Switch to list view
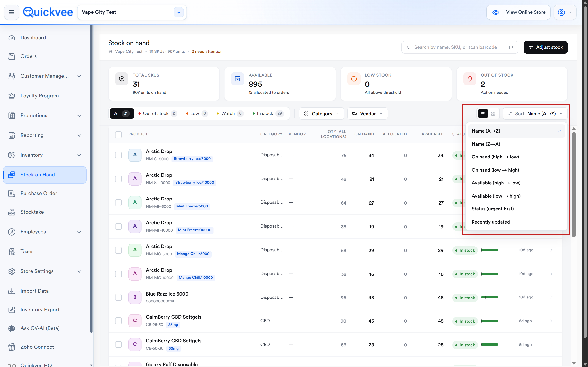The width and height of the screenshot is (588, 367). pyautogui.click(x=483, y=114)
